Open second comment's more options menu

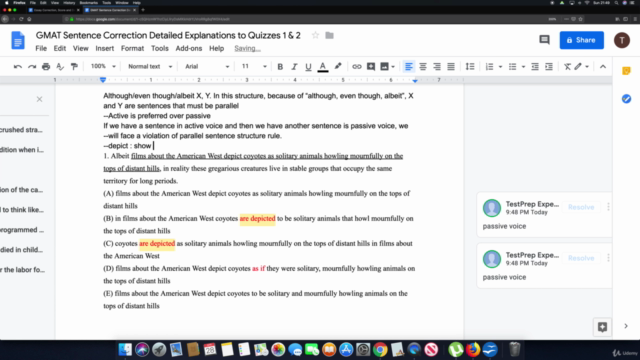coord(608,258)
